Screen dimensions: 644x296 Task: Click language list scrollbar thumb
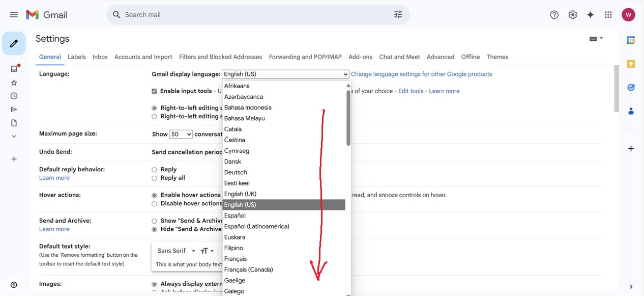point(348,118)
